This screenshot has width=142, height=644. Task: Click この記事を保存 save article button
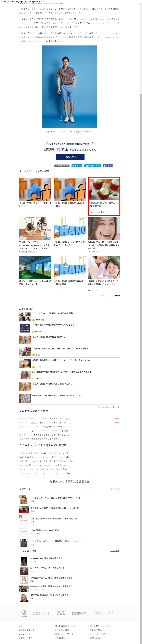click(62, 166)
